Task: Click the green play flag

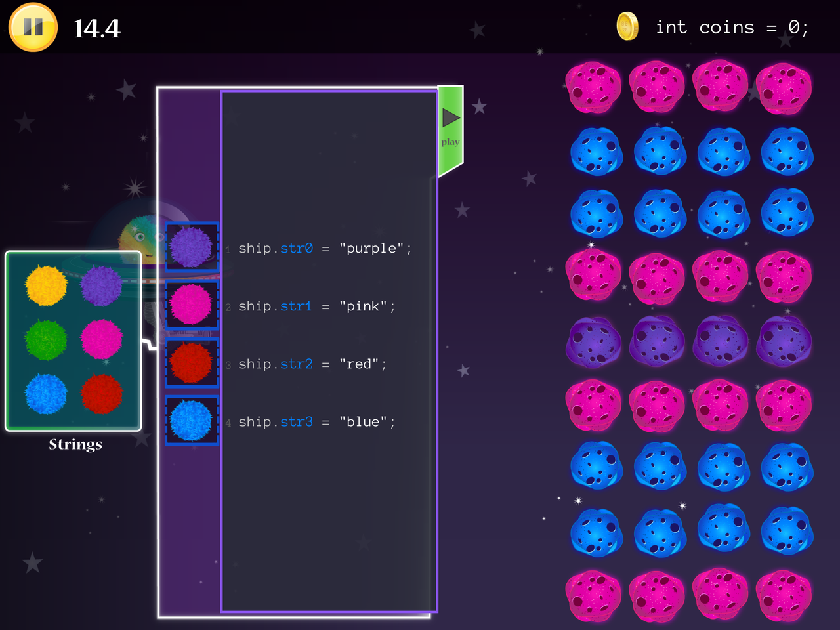Action: click(451, 130)
